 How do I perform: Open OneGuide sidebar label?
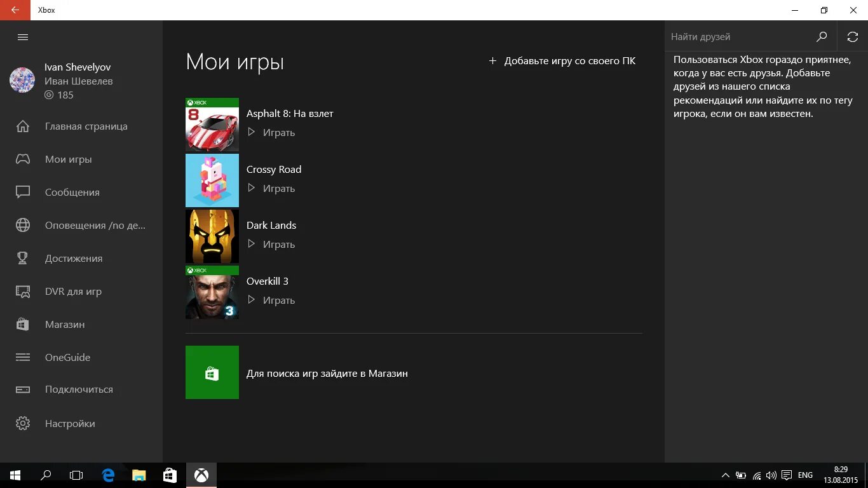click(68, 358)
